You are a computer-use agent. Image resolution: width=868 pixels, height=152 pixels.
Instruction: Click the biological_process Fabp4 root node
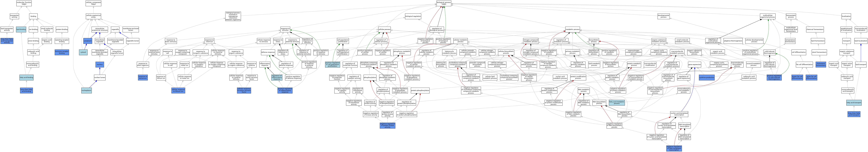click(x=444, y=3)
